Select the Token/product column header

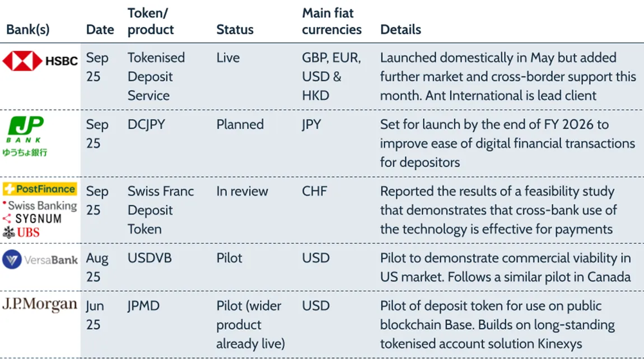pos(151,21)
